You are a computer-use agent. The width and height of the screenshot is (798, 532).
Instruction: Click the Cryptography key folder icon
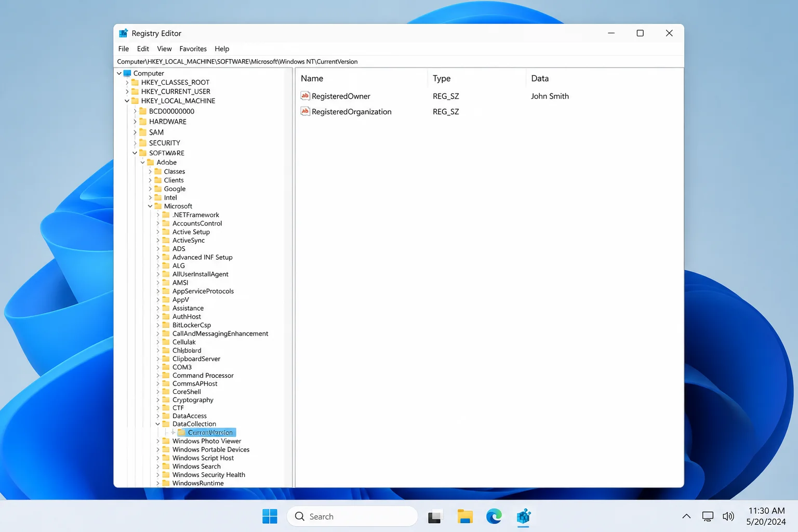click(x=166, y=400)
